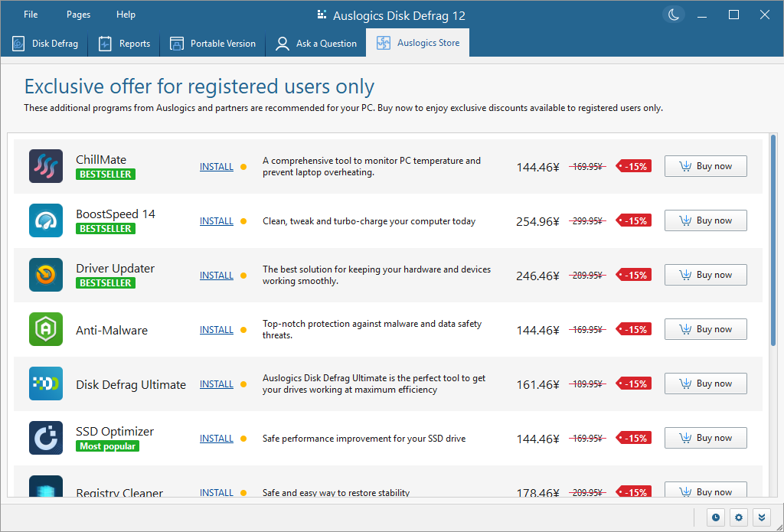This screenshot has width=784, height=532.
Task: Click the Exclusive offer heading
Action: tap(199, 86)
